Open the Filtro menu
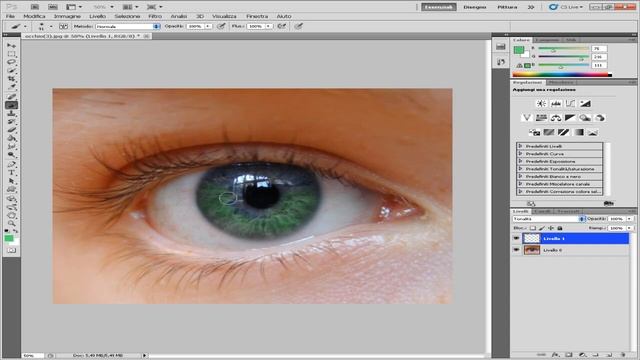 [155, 16]
